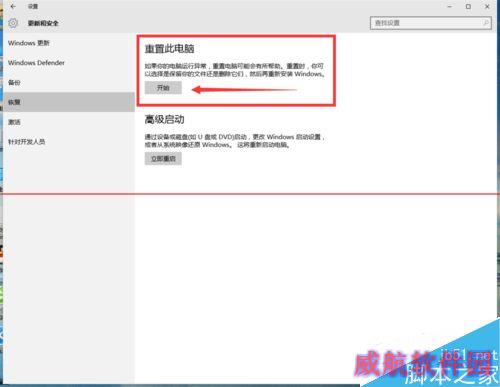Image resolution: width=500 pixels, height=387 pixels.
Task: Click the settings gear icon
Action: [13, 23]
